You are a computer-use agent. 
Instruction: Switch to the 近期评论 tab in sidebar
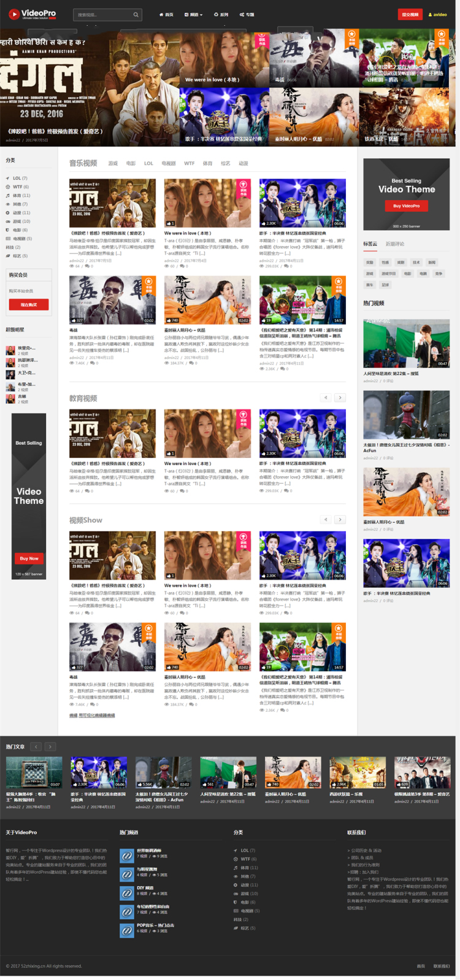394,244
